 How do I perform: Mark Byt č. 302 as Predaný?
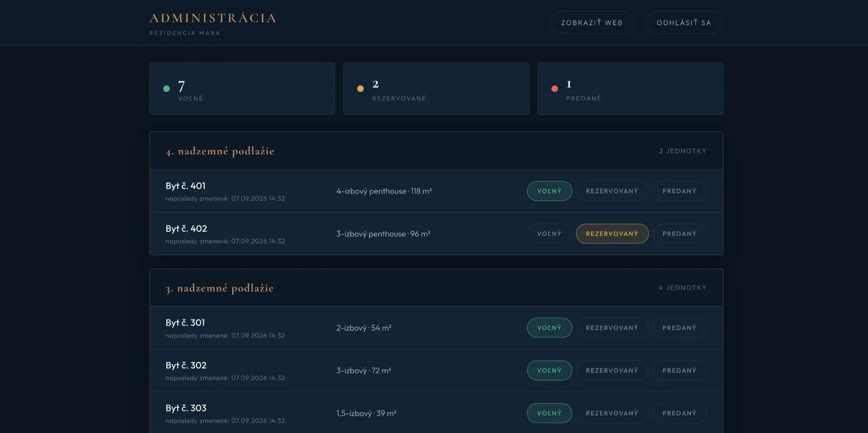pos(680,370)
